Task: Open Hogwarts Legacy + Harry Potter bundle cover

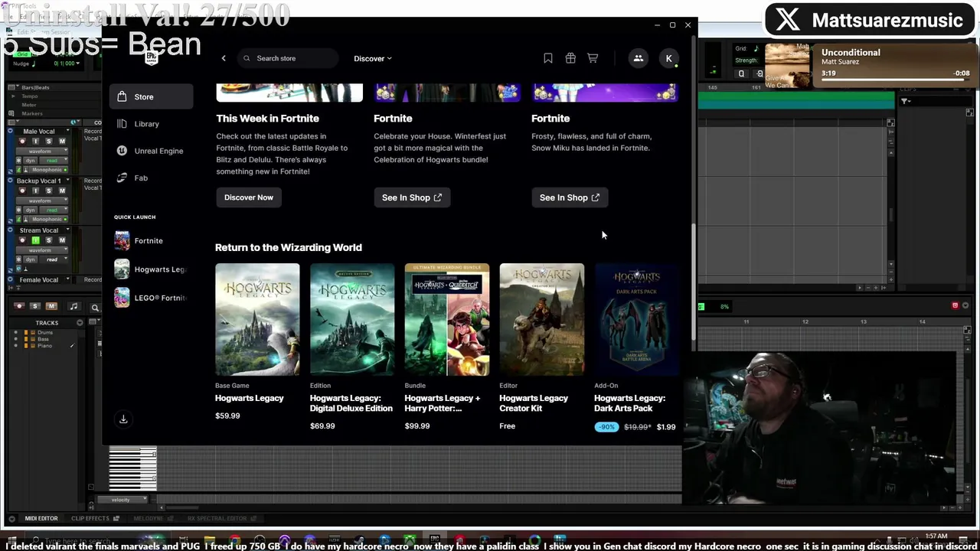Action: pyautogui.click(x=447, y=319)
